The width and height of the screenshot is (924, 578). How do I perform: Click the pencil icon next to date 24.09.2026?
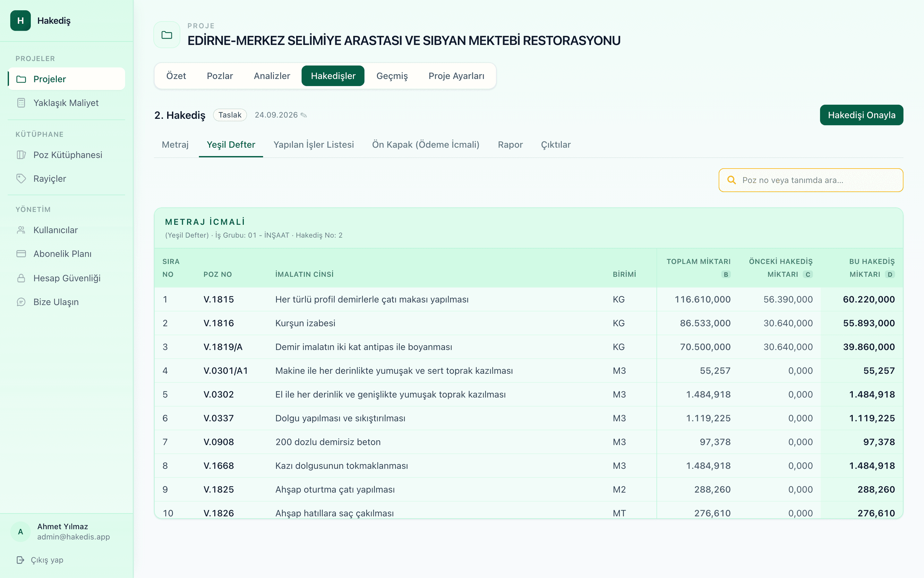pos(304,115)
